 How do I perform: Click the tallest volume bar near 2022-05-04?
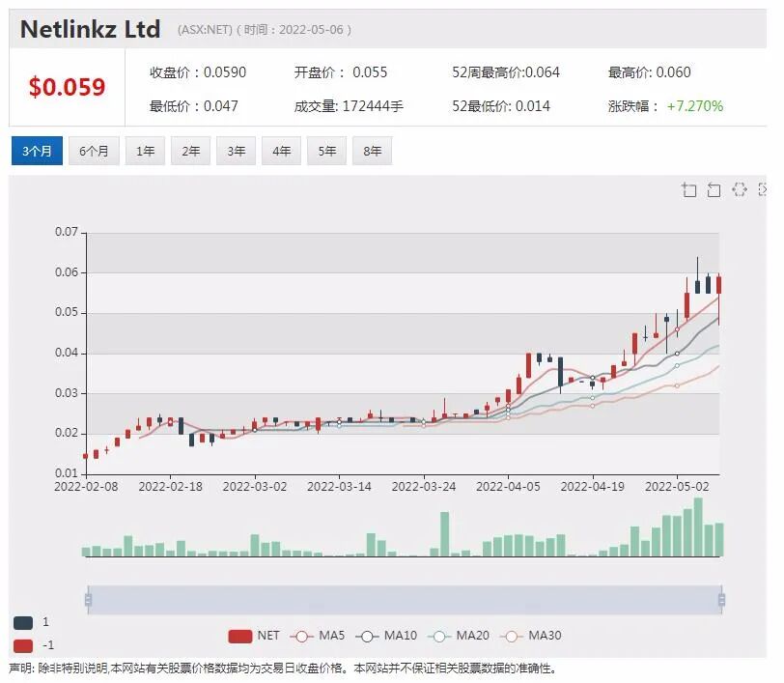pos(698,526)
